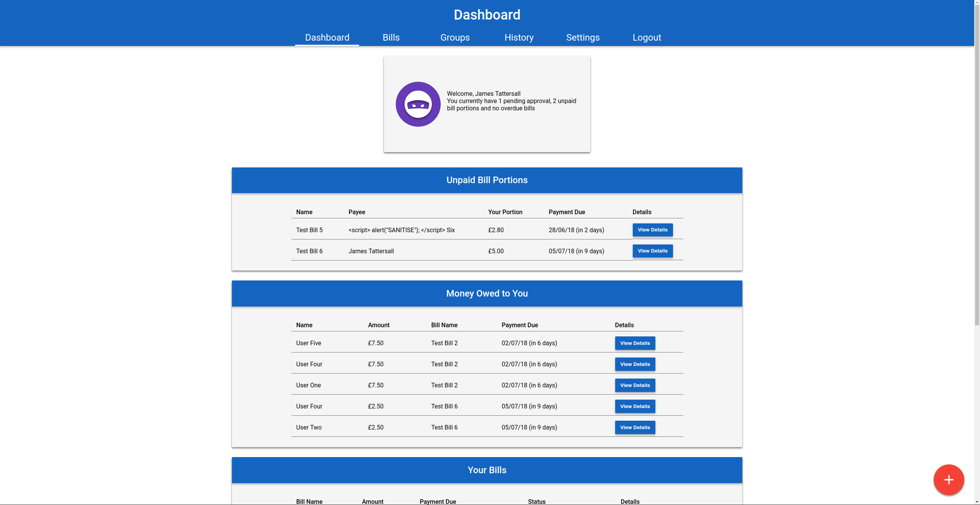
Task: Click the script alert payee cell
Action: click(x=401, y=230)
